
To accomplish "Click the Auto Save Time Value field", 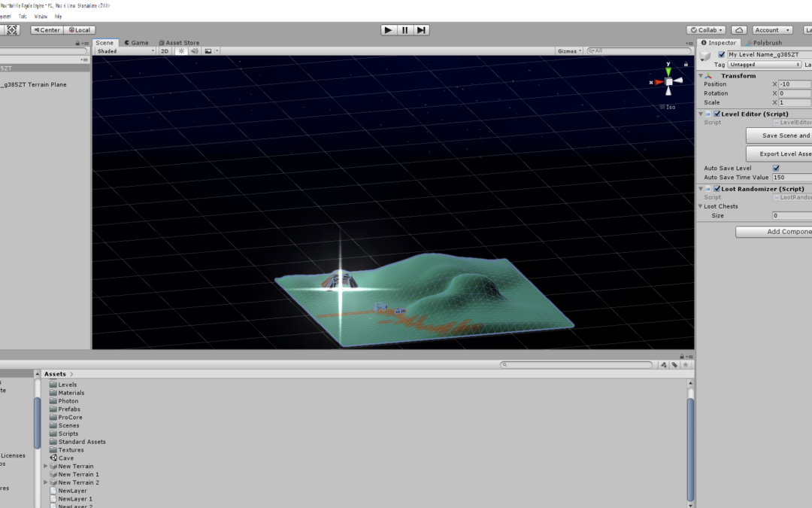I will [792, 178].
